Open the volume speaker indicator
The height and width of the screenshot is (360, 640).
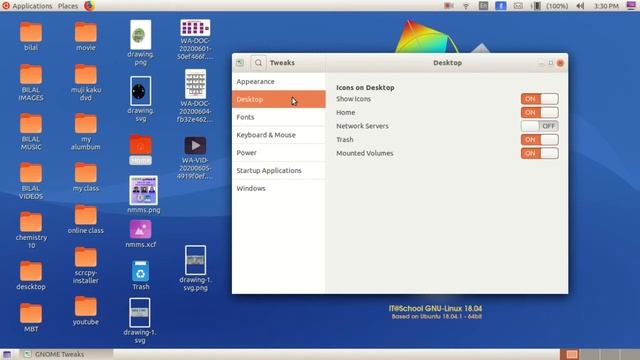(x=580, y=6)
